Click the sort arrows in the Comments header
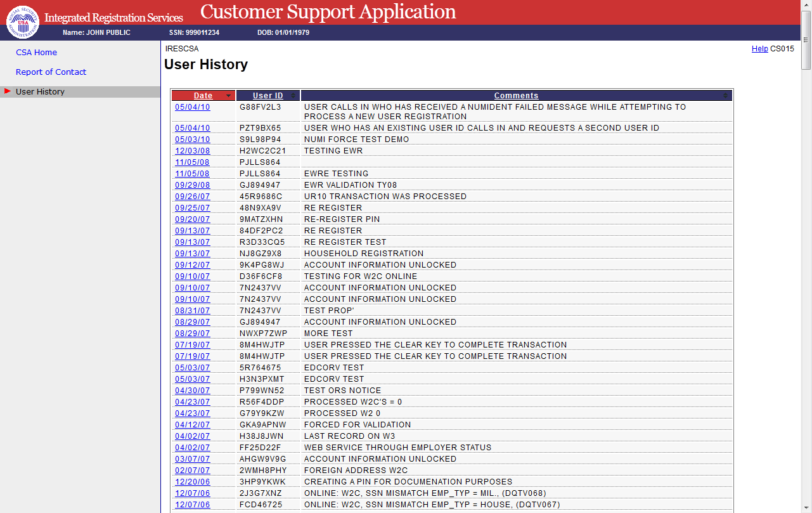Viewport: 812px width, 513px height. pos(725,96)
